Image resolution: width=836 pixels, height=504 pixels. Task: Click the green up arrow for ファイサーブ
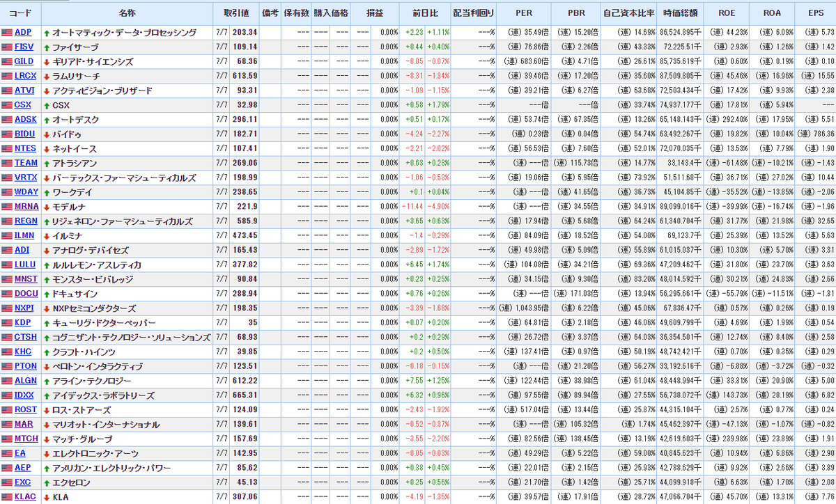click(x=47, y=47)
